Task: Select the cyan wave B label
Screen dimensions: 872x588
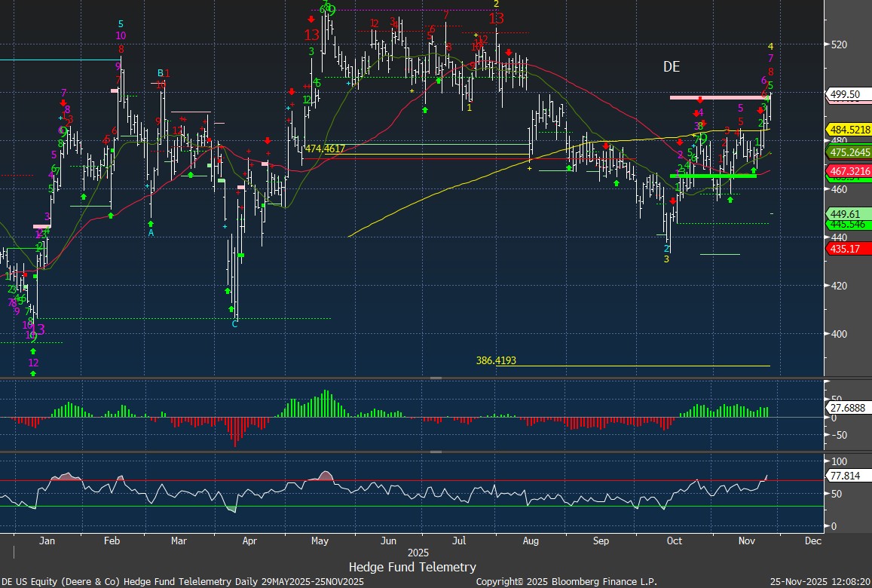Action: click(160, 73)
